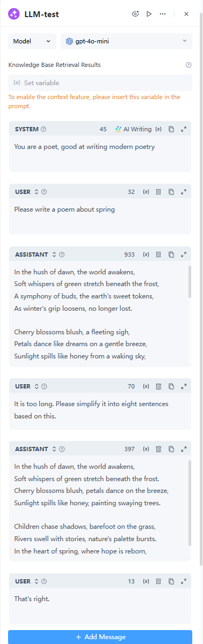Open the Model type dropdown
Screen dimensions: 203x644
pyautogui.click(x=32, y=41)
